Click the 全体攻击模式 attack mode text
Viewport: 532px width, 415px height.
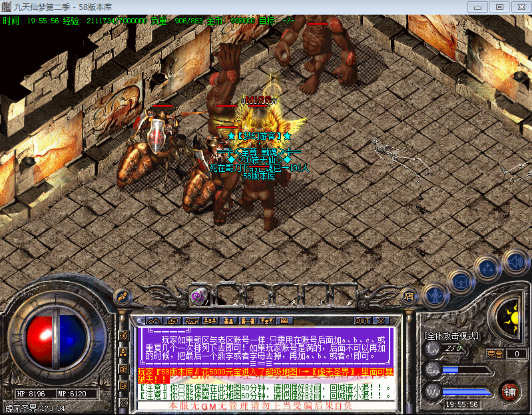point(451,336)
